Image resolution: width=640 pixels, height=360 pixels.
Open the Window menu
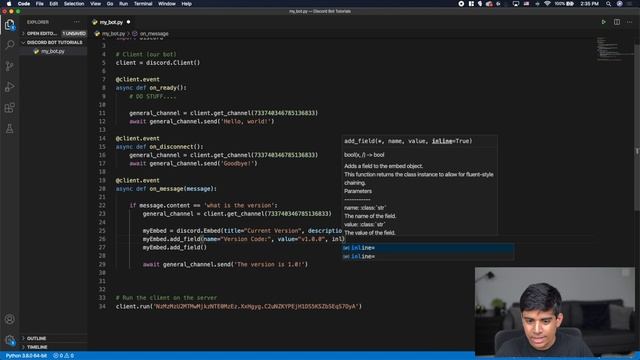(167, 4)
